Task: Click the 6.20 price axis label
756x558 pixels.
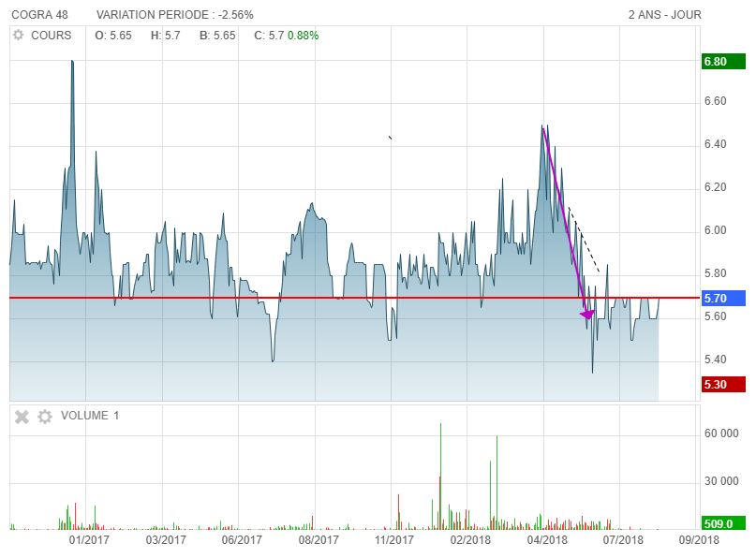Action: click(x=715, y=187)
